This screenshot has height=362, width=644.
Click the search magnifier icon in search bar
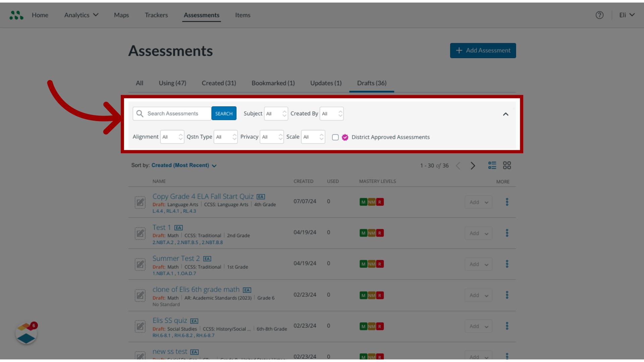(140, 114)
